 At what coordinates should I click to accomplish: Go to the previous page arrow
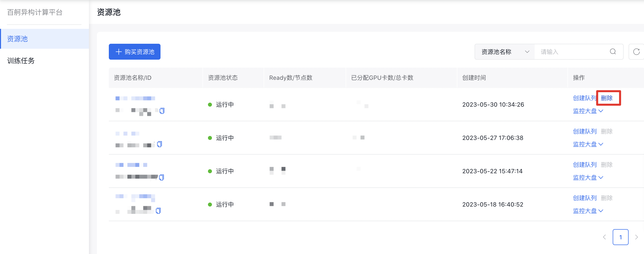coord(604,237)
